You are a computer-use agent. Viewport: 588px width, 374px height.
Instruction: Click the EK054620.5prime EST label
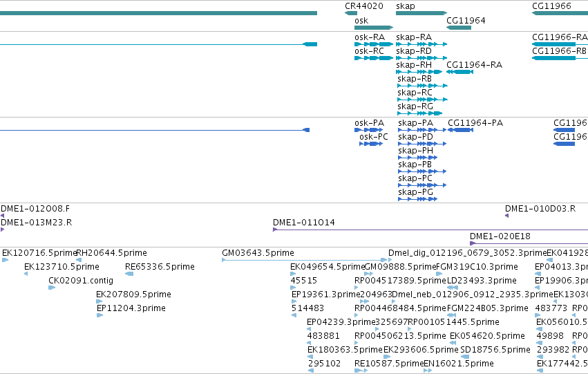[487, 337]
